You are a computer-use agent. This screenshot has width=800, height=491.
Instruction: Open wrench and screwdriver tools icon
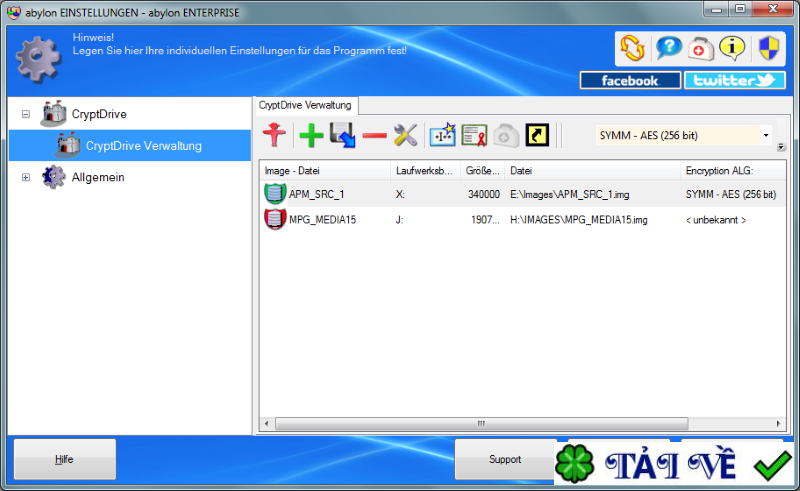pyautogui.click(x=406, y=135)
